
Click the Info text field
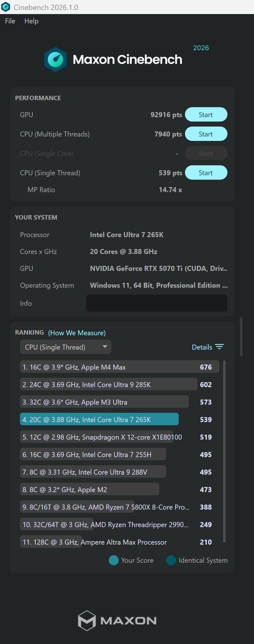157,303
